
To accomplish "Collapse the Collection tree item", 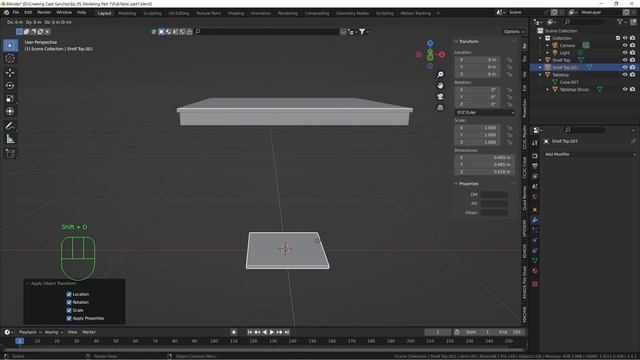I will 540,38.
